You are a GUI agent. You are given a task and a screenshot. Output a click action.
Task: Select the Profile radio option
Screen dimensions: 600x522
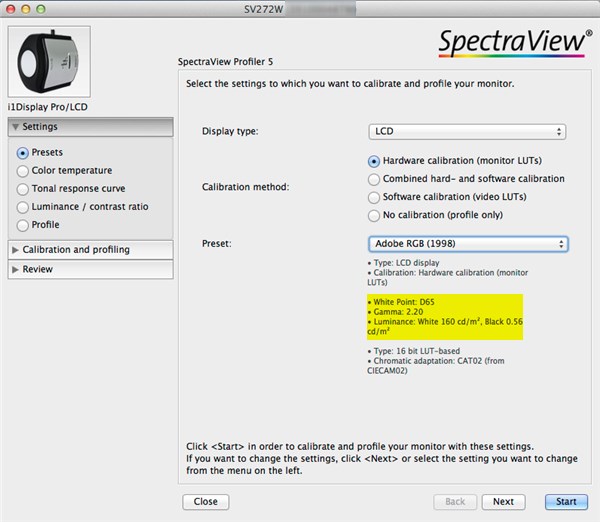(x=23, y=225)
